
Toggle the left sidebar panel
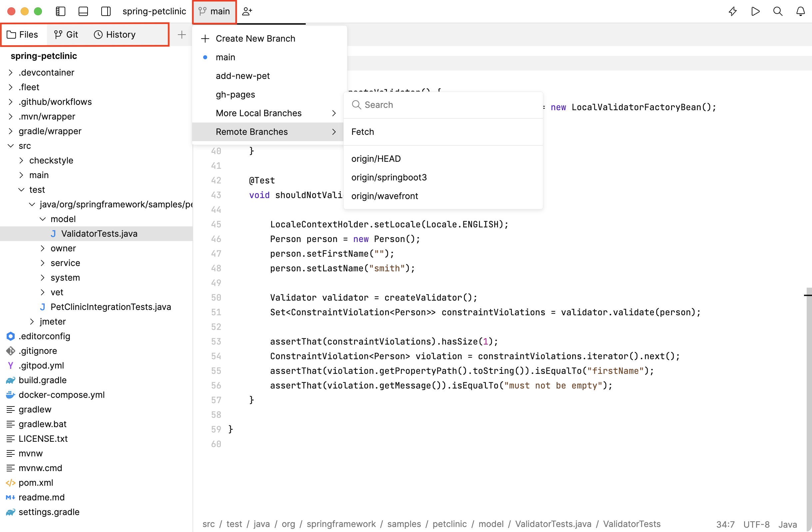tap(60, 11)
